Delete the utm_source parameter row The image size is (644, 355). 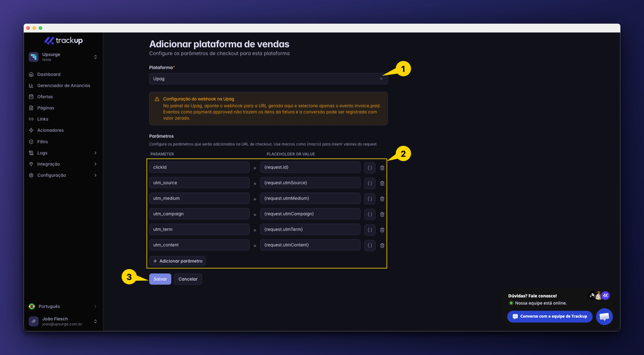tap(382, 183)
